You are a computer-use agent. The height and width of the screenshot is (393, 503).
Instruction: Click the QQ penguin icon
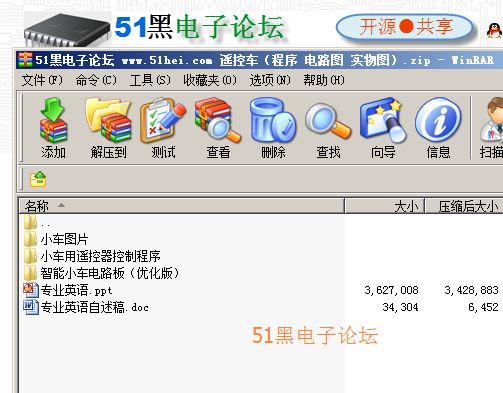point(494,31)
